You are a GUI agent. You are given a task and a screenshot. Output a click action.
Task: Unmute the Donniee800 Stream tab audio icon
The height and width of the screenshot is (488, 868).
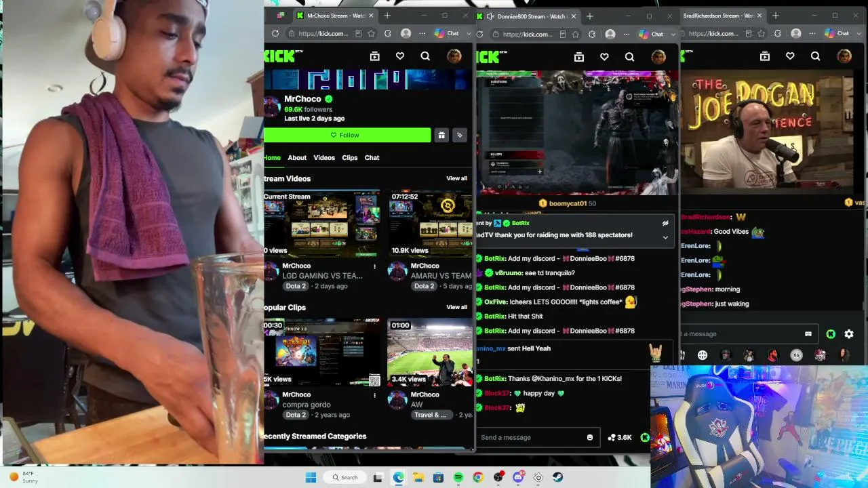click(x=490, y=16)
